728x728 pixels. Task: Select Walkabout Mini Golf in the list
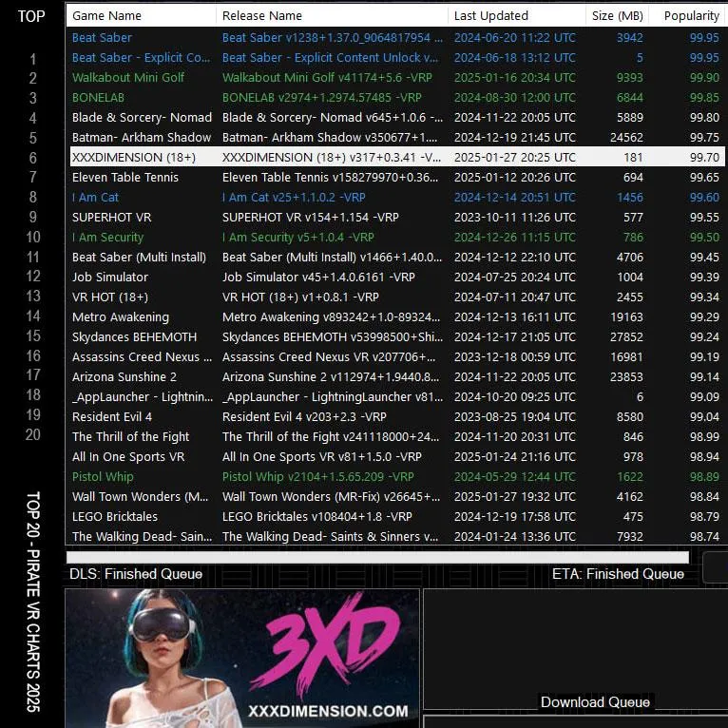click(x=128, y=78)
